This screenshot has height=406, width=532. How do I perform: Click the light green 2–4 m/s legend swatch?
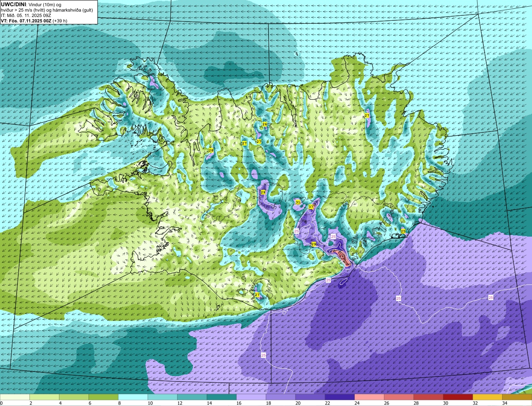(44, 397)
